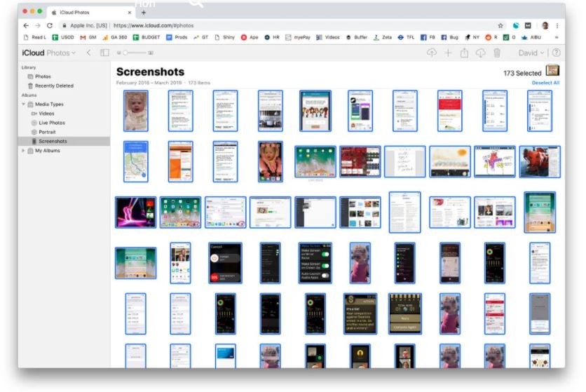Image resolution: width=586 pixels, height=392 pixels.
Task: Click the download from cloud icon
Action: click(x=481, y=53)
